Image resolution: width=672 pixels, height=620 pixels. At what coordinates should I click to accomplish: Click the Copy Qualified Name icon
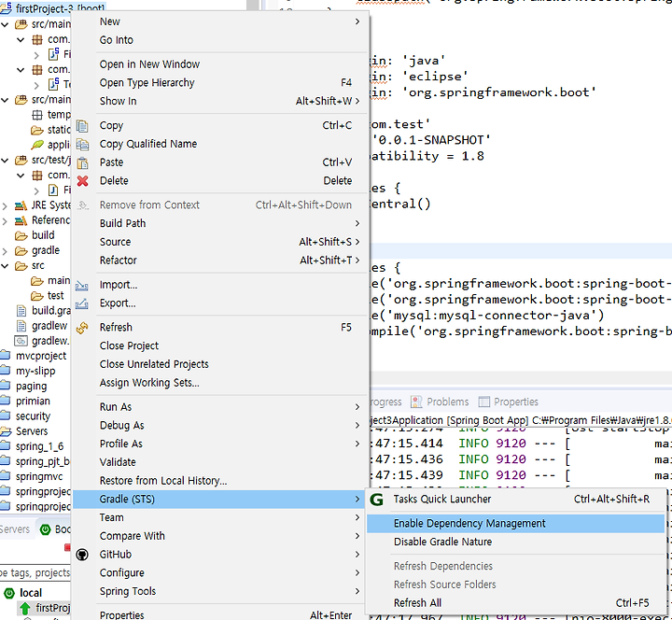(82, 145)
